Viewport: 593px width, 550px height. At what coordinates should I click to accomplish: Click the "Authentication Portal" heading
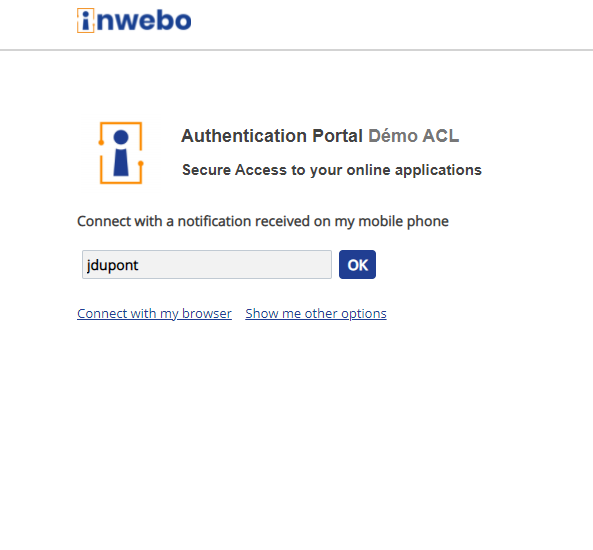pyautogui.click(x=272, y=136)
